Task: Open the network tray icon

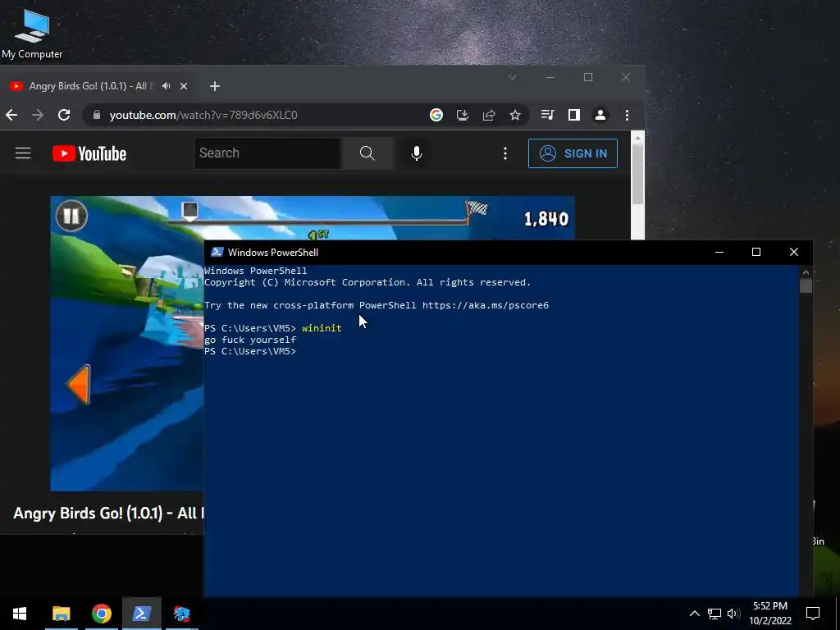Action: pyautogui.click(x=714, y=614)
